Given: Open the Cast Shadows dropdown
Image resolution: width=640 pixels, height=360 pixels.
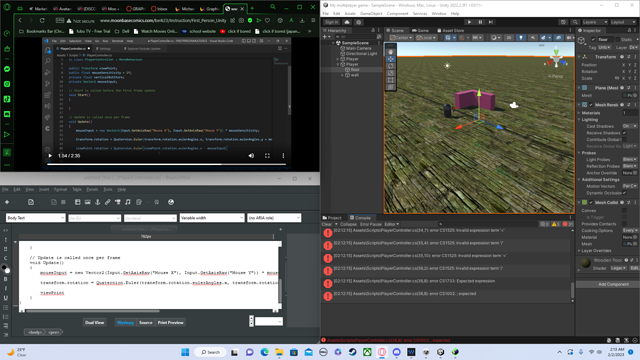Looking at the screenshot, I should click(x=629, y=126).
